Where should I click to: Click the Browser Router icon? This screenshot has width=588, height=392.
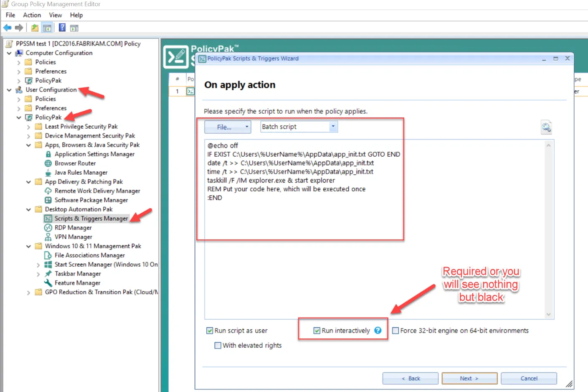tap(48, 163)
